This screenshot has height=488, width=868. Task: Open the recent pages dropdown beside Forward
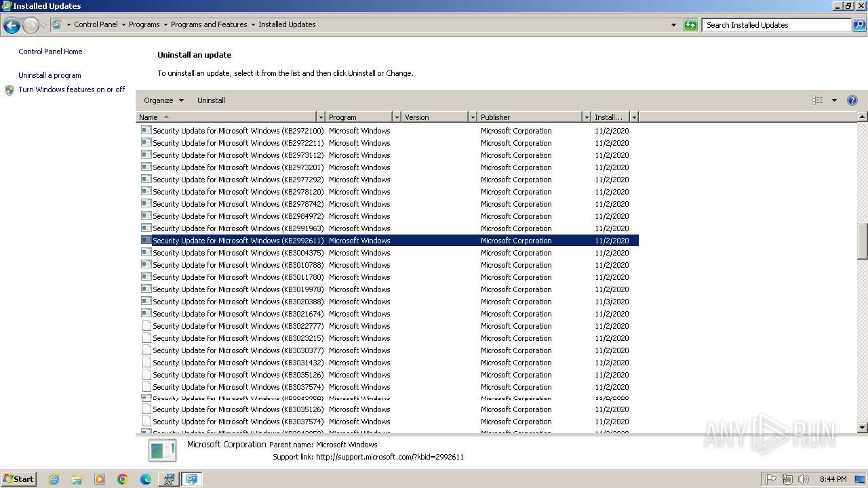43,25
